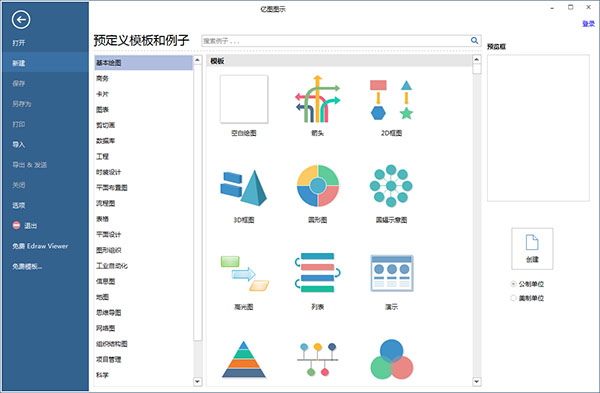Select the timeline diagram template icon
600x393 pixels.
point(318,359)
